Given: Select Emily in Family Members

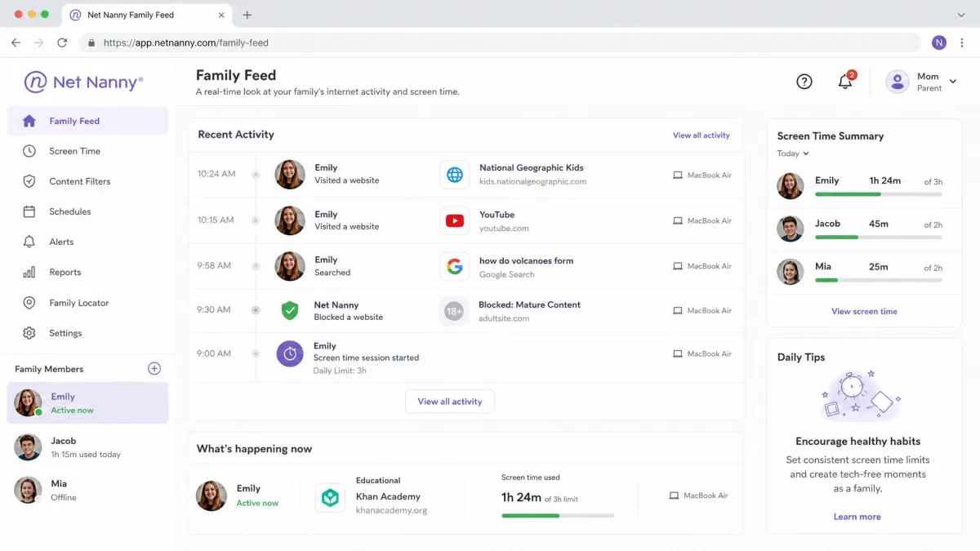Looking at the screenshot, I should click(87, 403).
